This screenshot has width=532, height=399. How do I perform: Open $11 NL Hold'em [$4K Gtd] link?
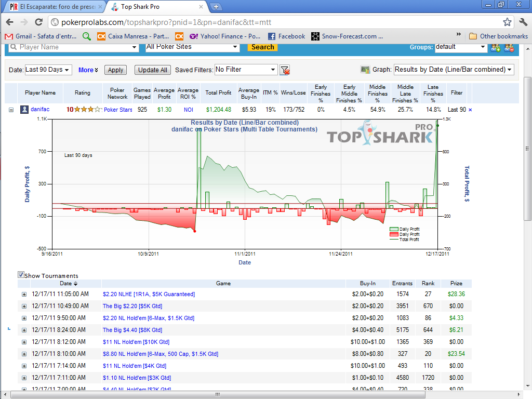pos(135,366)
